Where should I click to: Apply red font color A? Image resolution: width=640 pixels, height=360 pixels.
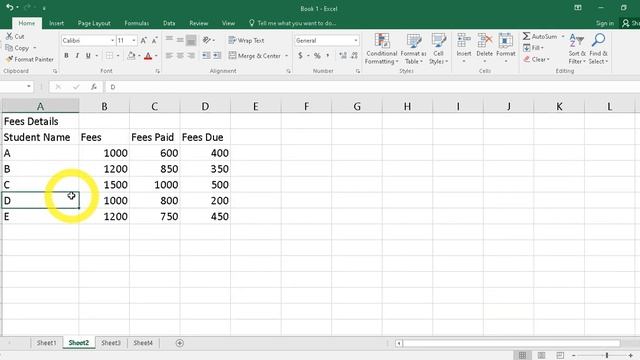[x=148, y=56]
